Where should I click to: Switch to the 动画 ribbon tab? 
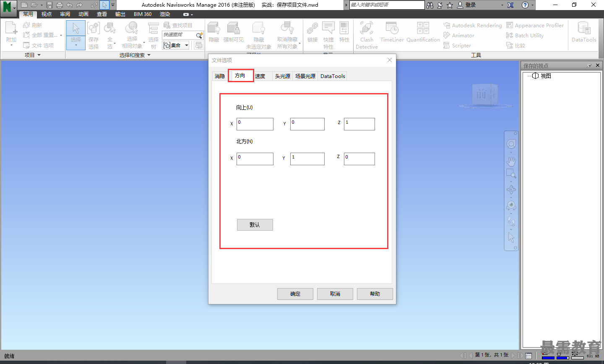tap(83, 14)
